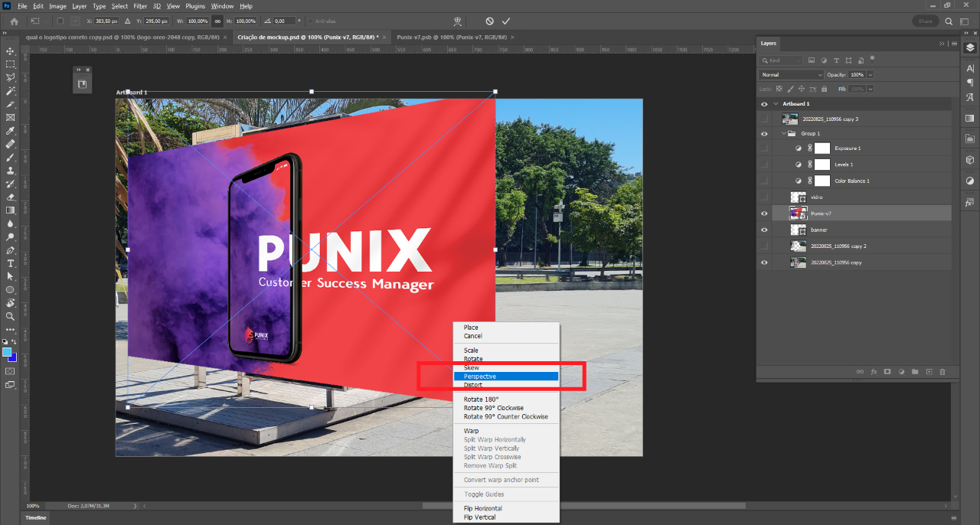Viewport: 980px width, 525px height.
Task: Commit the transform with the checkmark icon
Action: pos(506,21)
